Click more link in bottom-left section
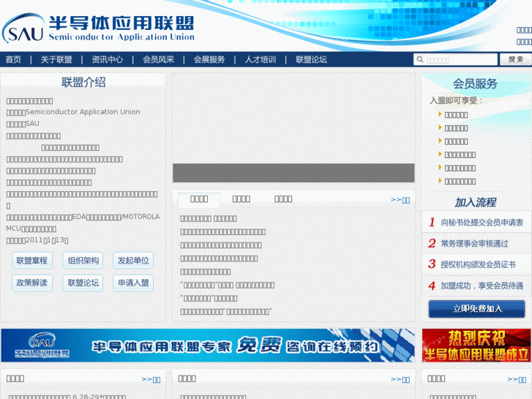Screen dimensions: 532x399 click(x=151, y=379)
